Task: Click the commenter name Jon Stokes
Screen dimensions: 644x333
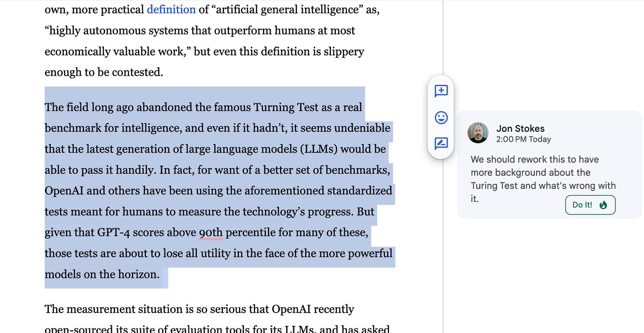Action: (520, 128)
